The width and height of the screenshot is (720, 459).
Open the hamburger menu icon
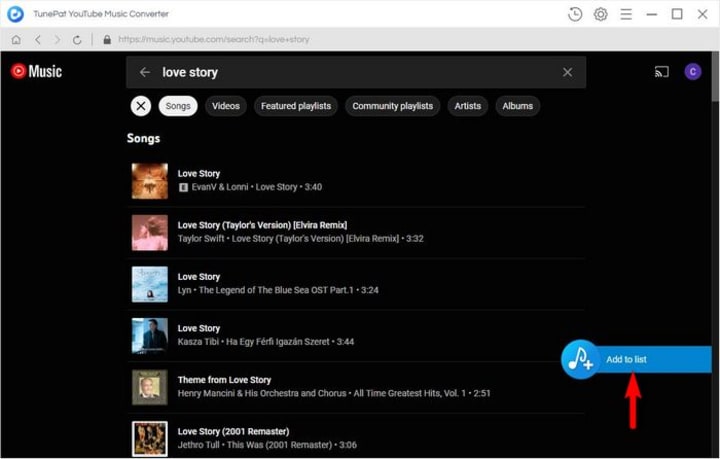coord(626,14)
